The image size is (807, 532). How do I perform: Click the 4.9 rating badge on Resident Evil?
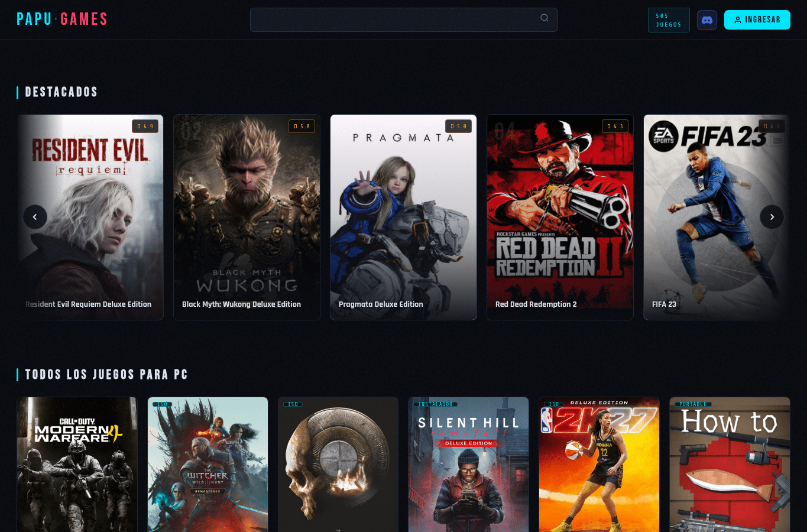click(x=145, y=126)
